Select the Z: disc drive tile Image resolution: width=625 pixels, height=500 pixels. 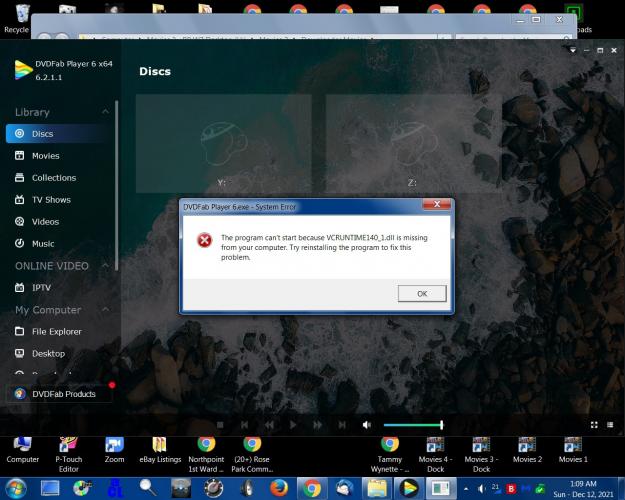click(414, 144)
